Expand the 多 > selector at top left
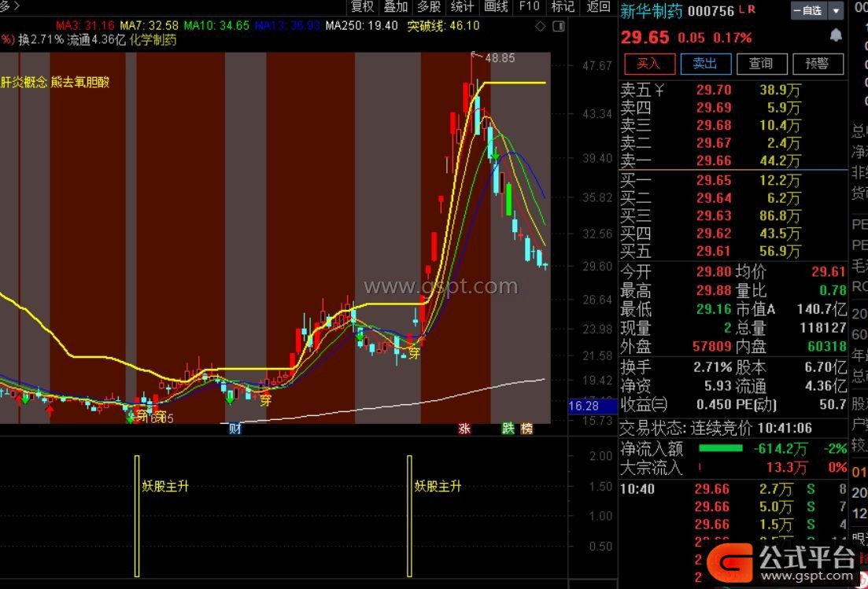868x589 pixels. pyautogui.click(x=10, y=6)
